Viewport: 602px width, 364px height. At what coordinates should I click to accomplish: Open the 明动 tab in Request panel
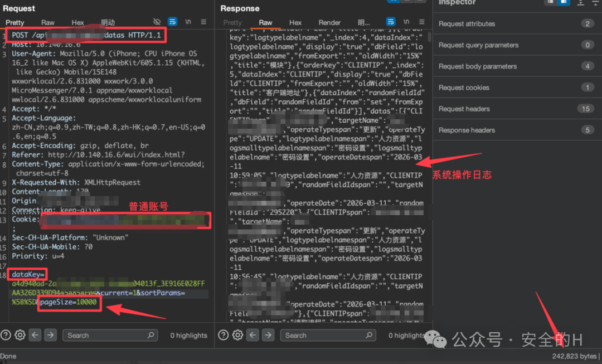pos(108,23)
